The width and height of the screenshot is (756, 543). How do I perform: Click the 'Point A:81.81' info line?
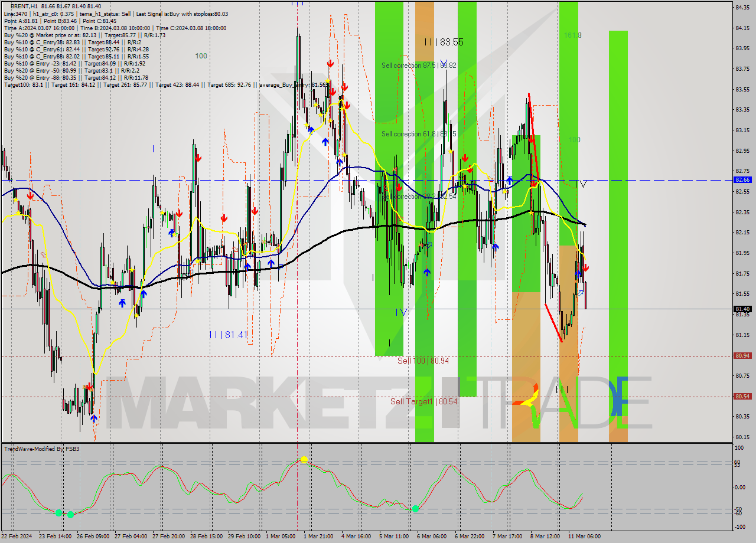tap(60, 21)
